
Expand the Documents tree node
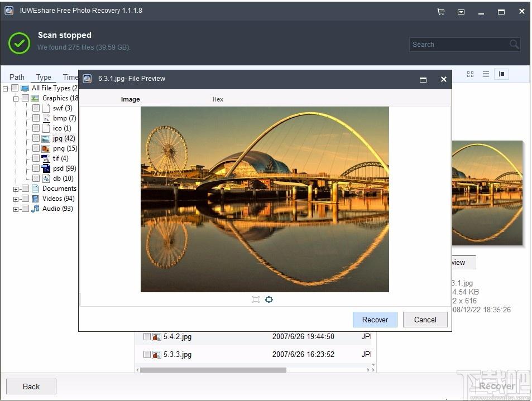click(x=16, y=189)
